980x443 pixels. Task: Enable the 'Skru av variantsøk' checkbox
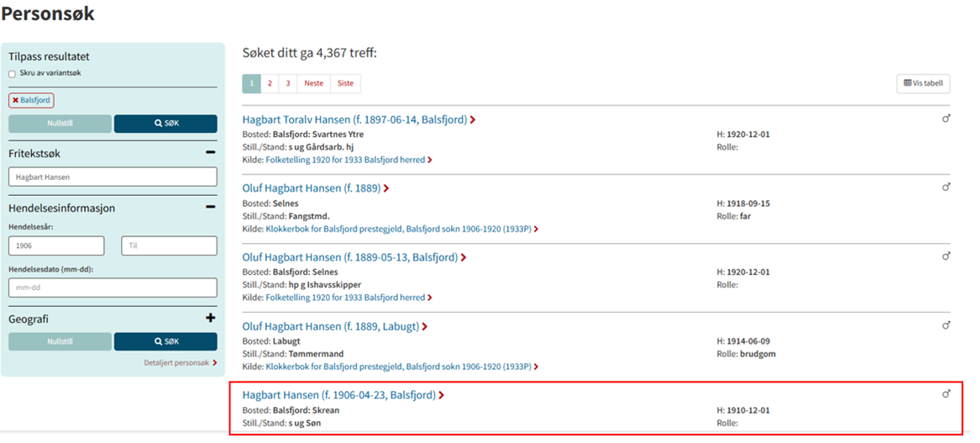coord(13,74)
